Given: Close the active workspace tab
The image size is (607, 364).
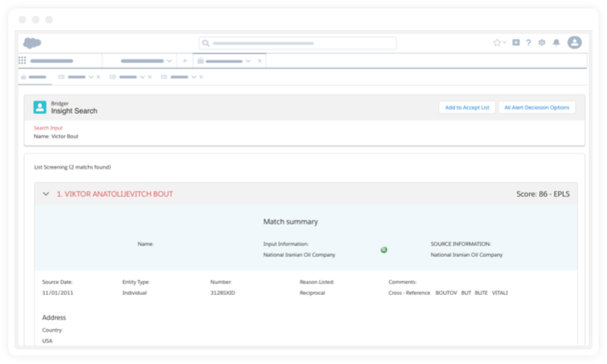Looking at the screenshot, I should pyautogui.click(x=259, y=61).
